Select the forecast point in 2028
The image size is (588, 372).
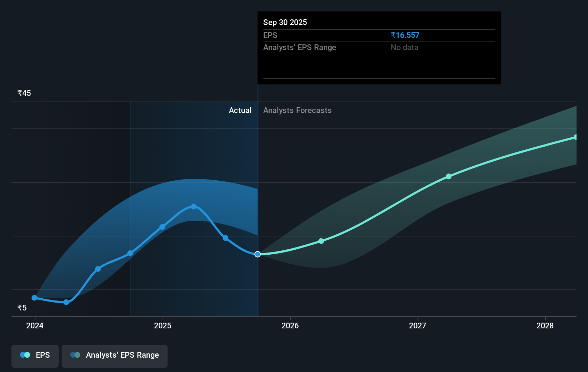coord(576,137)
